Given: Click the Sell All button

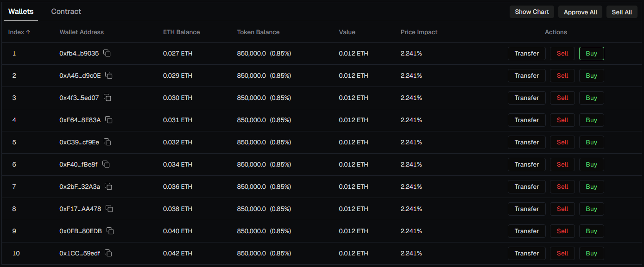Looking at the screenshot, I should click(x=622, y=12).
